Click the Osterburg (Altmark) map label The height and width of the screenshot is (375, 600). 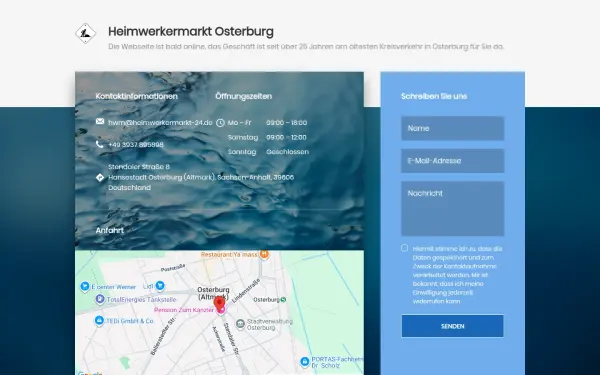pos(213,293)
